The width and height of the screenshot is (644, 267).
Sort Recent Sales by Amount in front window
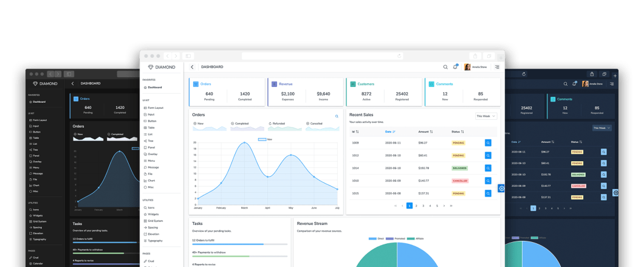tap(425, 131)
